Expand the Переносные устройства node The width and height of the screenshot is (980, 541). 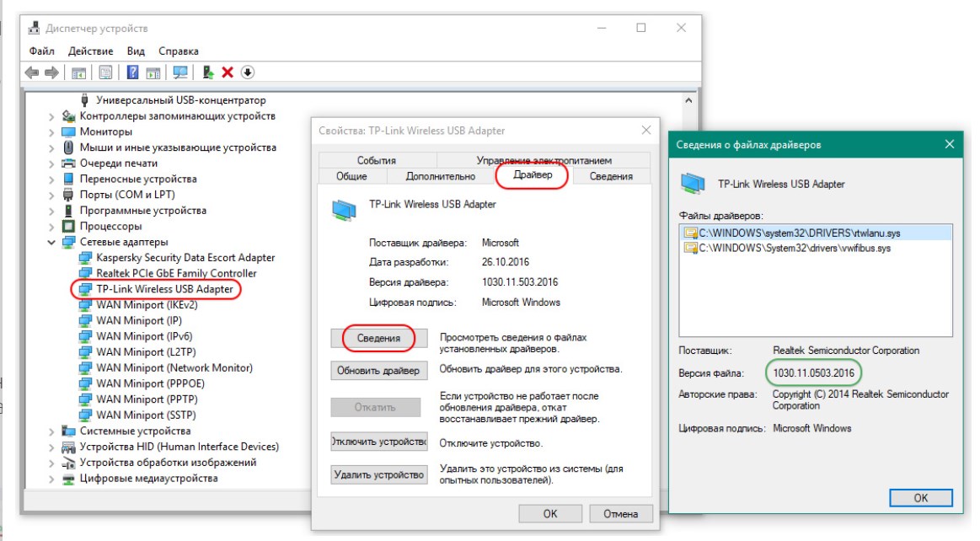[x=52, y=179]
